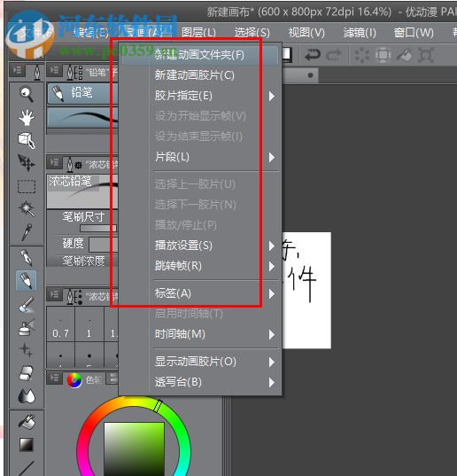Select the Zoom magnifier tool

[x=27, y=94]
